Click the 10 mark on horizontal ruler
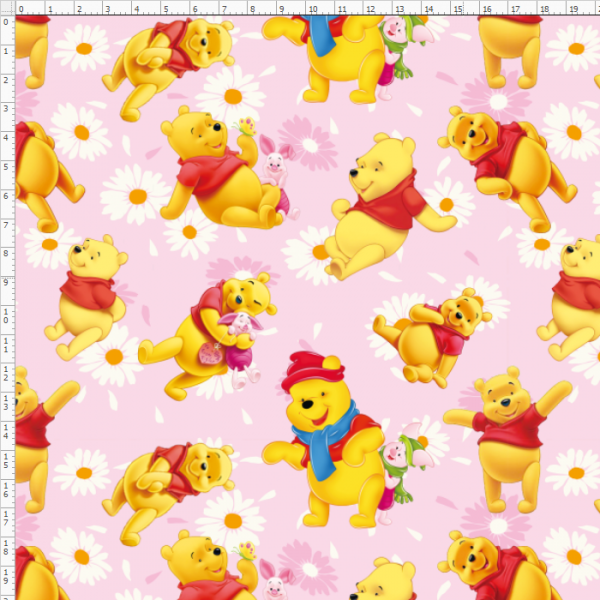Viewport: 600px width, 600px height. click(313, 9)
